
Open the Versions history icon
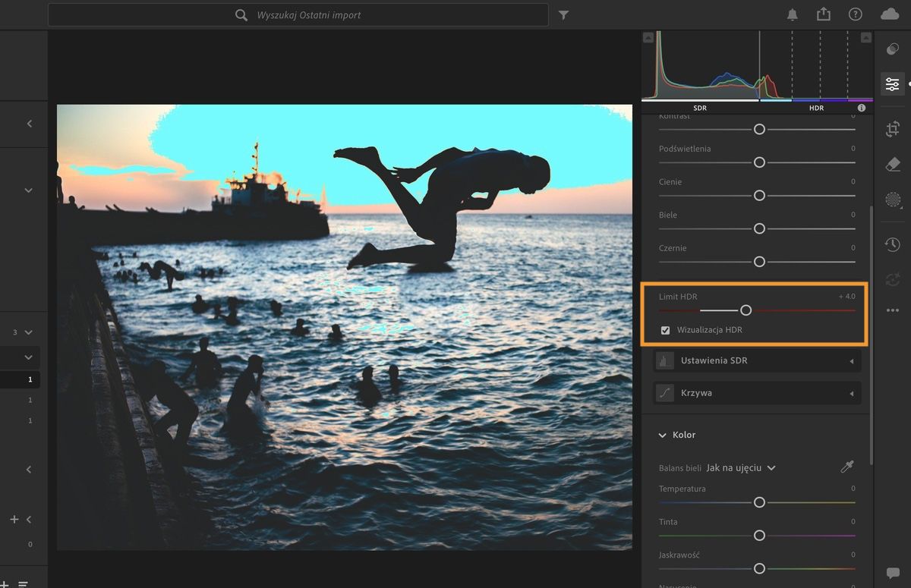(x=892, y=244)
